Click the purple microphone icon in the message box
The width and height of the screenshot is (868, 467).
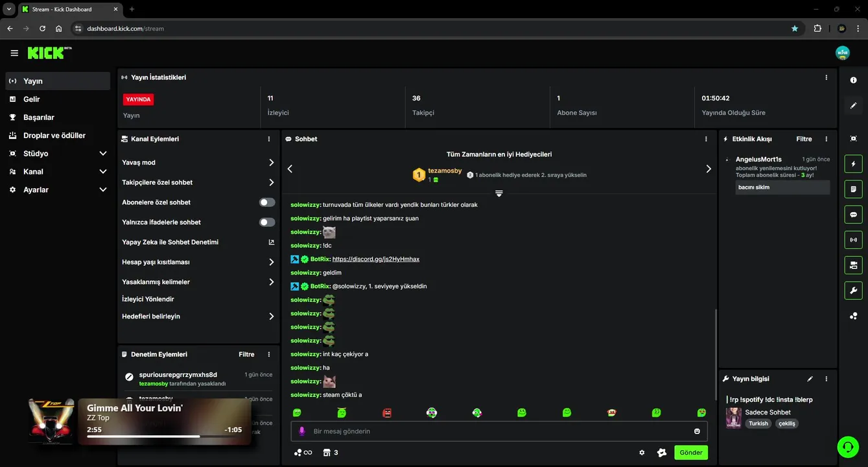(301, 431)
